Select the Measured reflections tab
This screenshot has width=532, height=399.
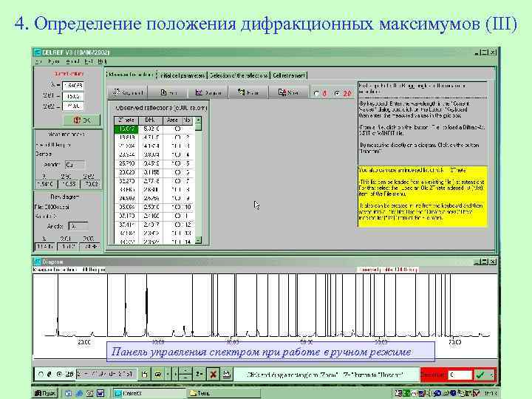(131, 75)
